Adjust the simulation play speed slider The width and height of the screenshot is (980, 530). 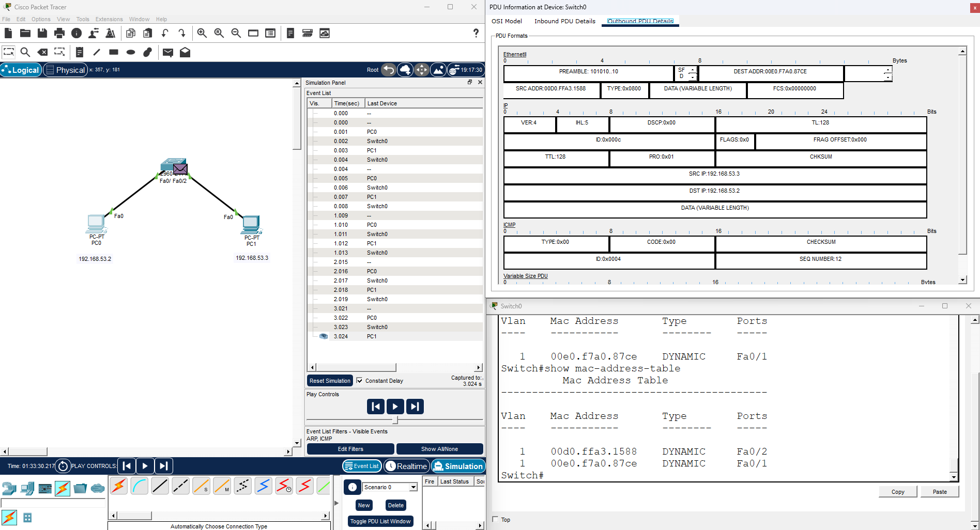click(395, 419)
